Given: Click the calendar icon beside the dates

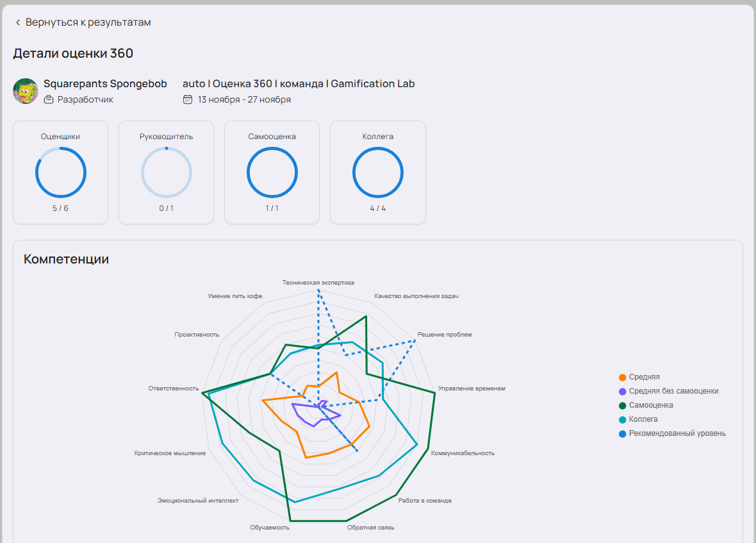Looking at the screenshot, I should [x=188, y=99].
